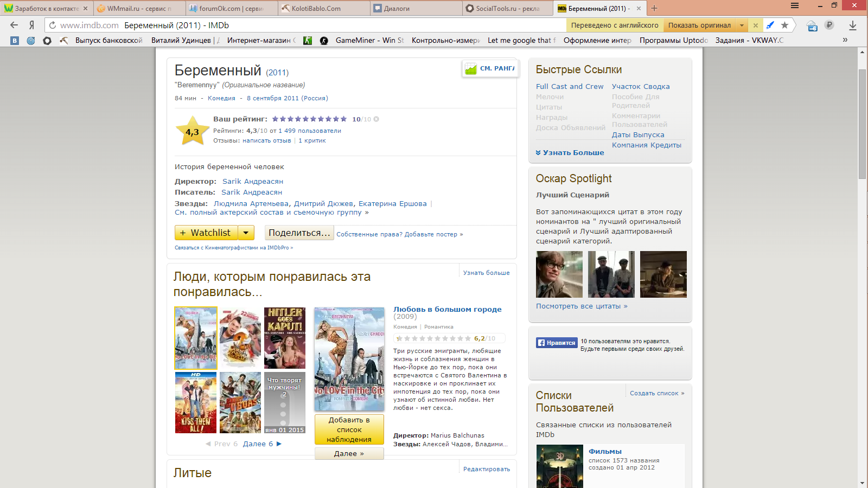Click the Что творят мужчины 2 thumbnail

pos(285,402)
